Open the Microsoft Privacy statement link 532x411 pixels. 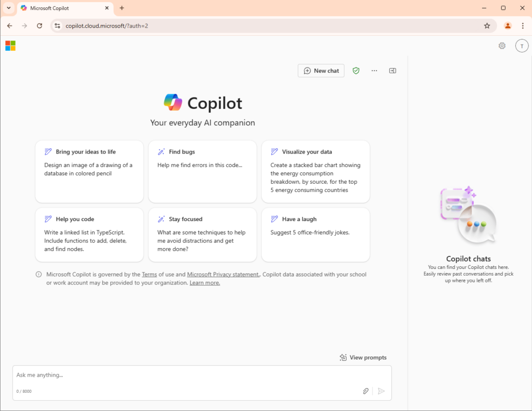pos(223,275)
